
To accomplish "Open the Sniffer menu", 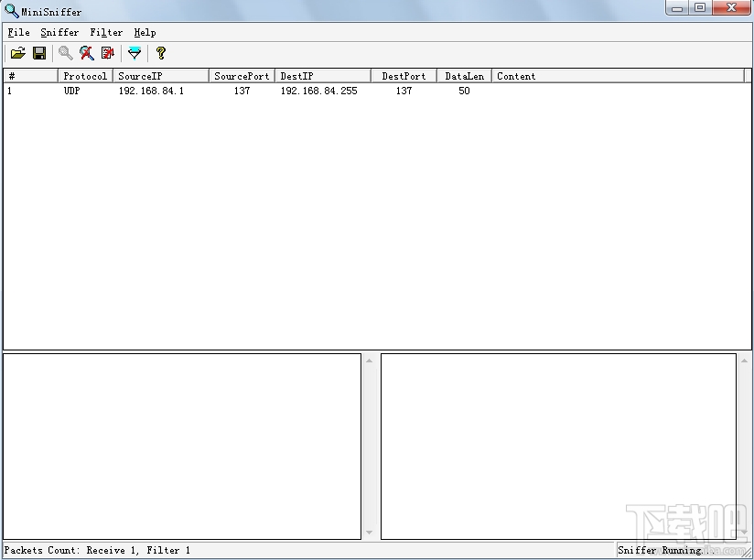I will (x=59, y=33).
